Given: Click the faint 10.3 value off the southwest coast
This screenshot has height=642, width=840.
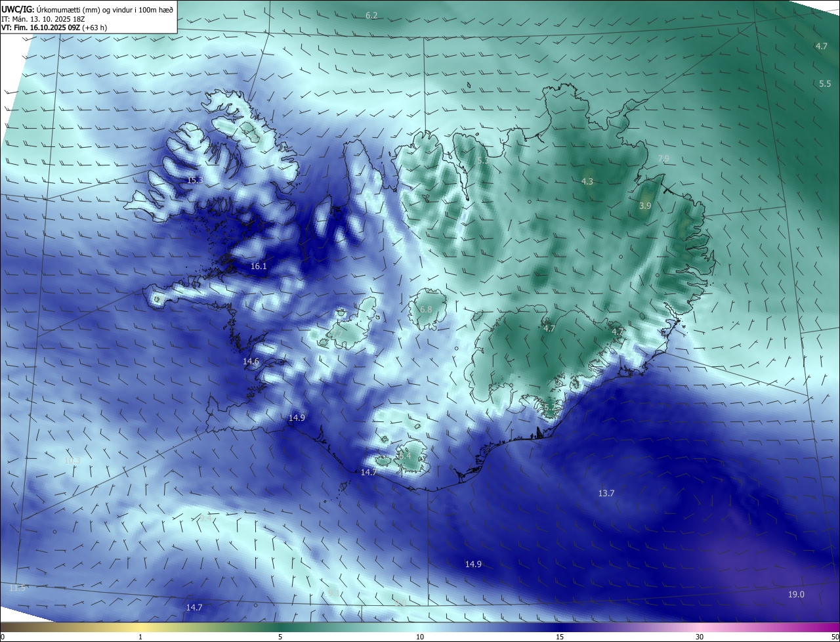Looking at the screenshot, I should point(72,461).
